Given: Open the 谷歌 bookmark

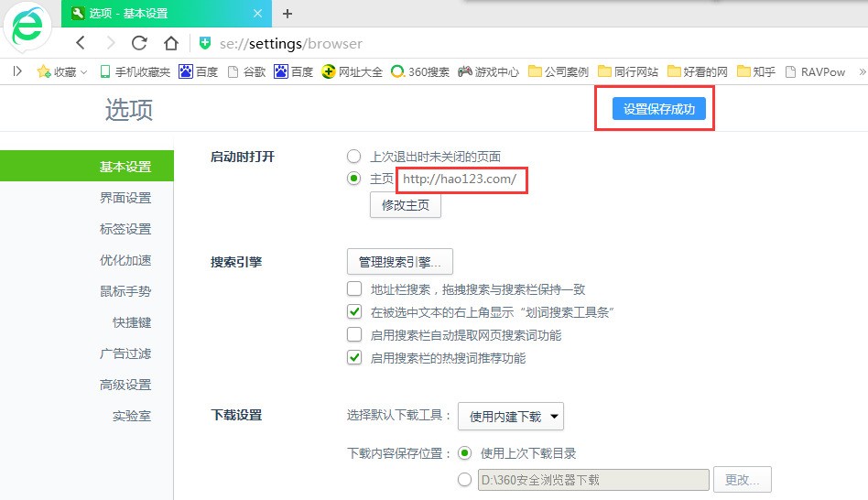Looking at the screenshot, I should coord(247,71).
